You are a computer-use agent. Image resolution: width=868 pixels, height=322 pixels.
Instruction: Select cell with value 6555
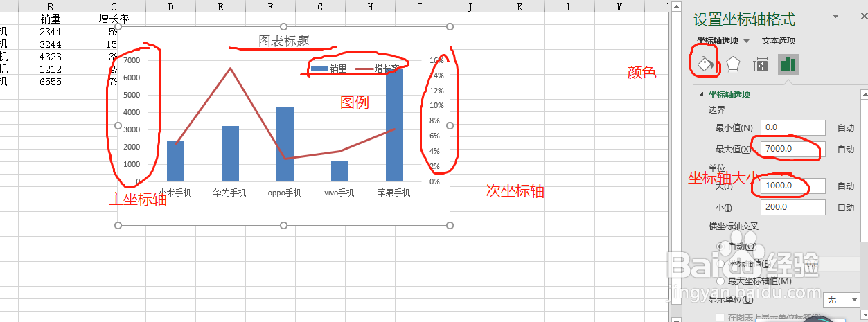coord(51,81)
